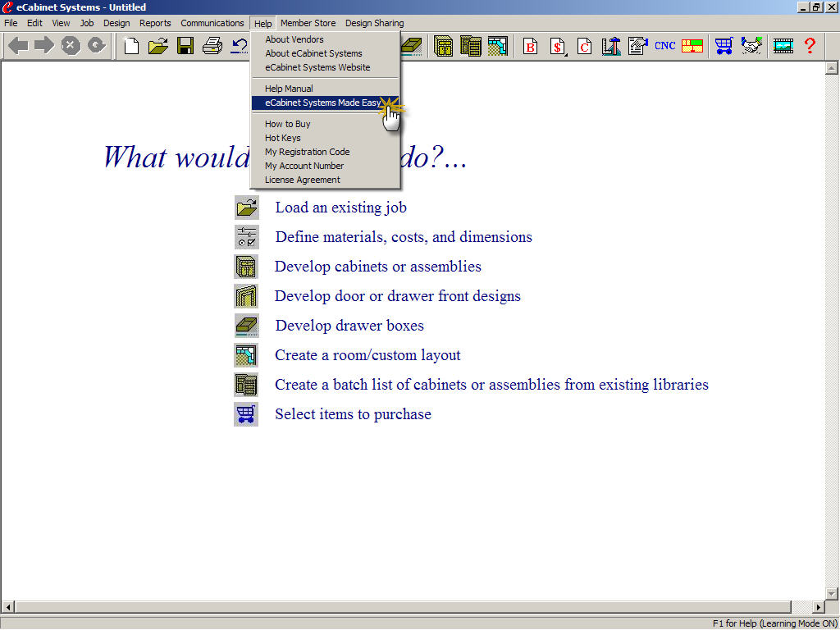Choose eCabinet Systems Made Easy
The height and width of the screenshot is (630, 840).
(325, 103)
